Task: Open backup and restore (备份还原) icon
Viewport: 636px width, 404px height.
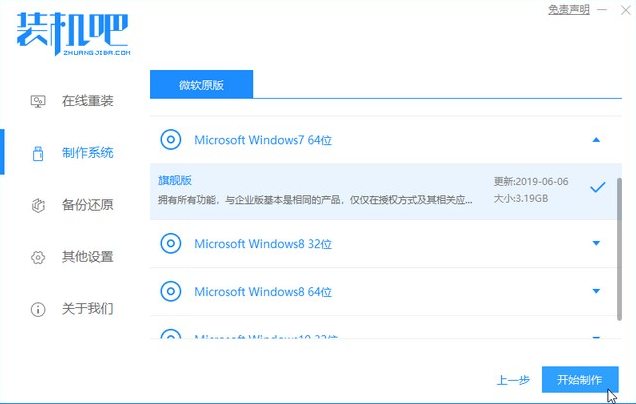Action: tap(38, 205)
